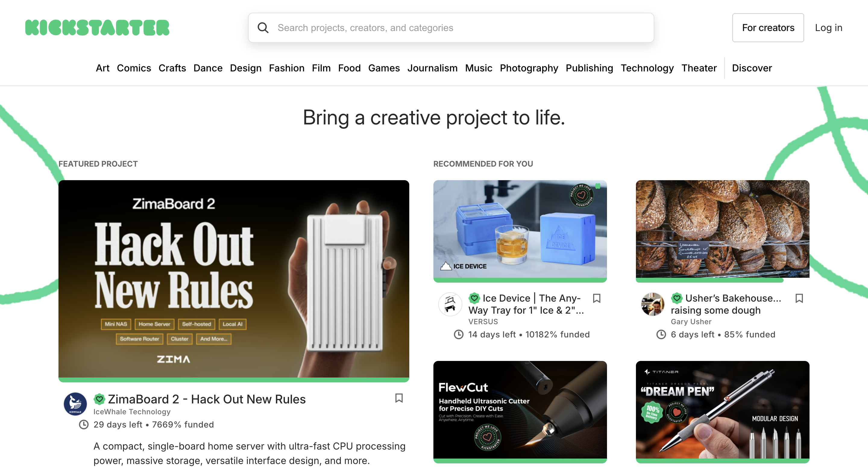Click Usher's Bakehouse funding progress bar
The height and width of the screenshot is (467, 868).
point(710,280)
